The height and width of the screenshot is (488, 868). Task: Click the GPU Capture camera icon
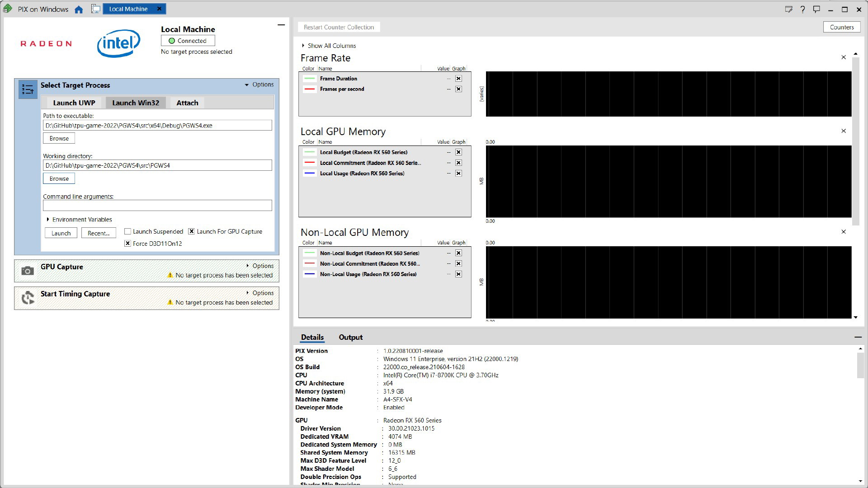tap(28, 271)
